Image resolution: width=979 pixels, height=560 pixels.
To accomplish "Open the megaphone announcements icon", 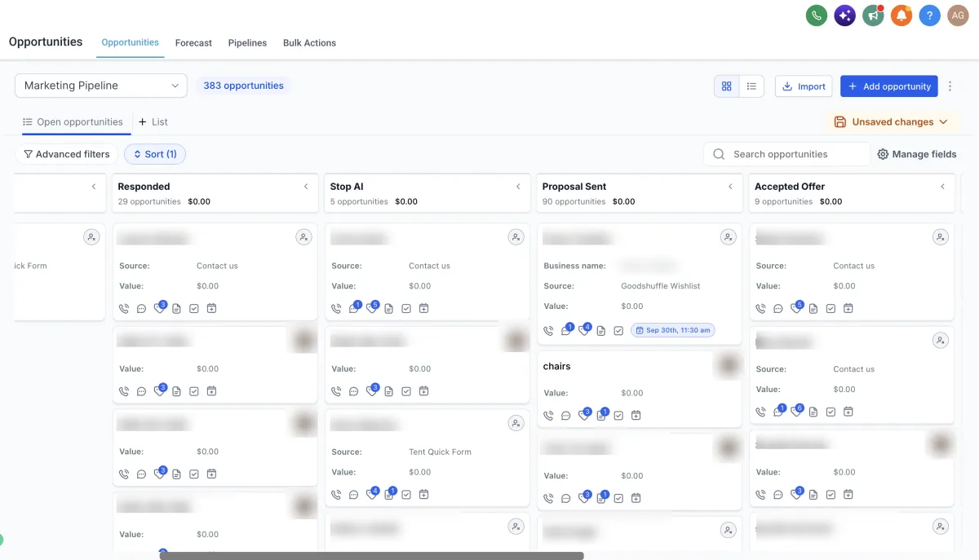I will [874, 15].
